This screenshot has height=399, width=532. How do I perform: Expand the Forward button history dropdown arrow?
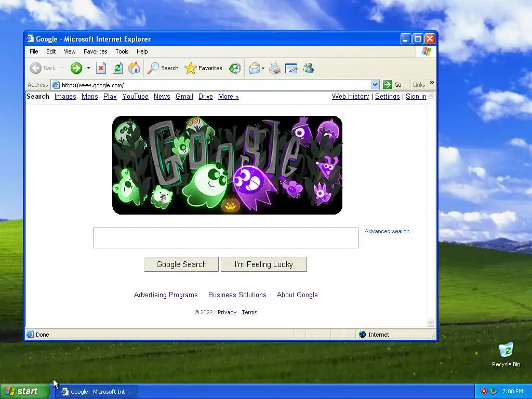click(88, 68)
